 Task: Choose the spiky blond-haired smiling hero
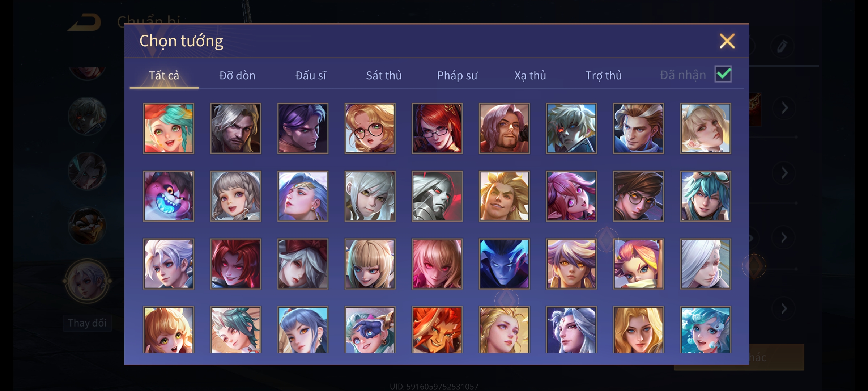tap(504, 196)
